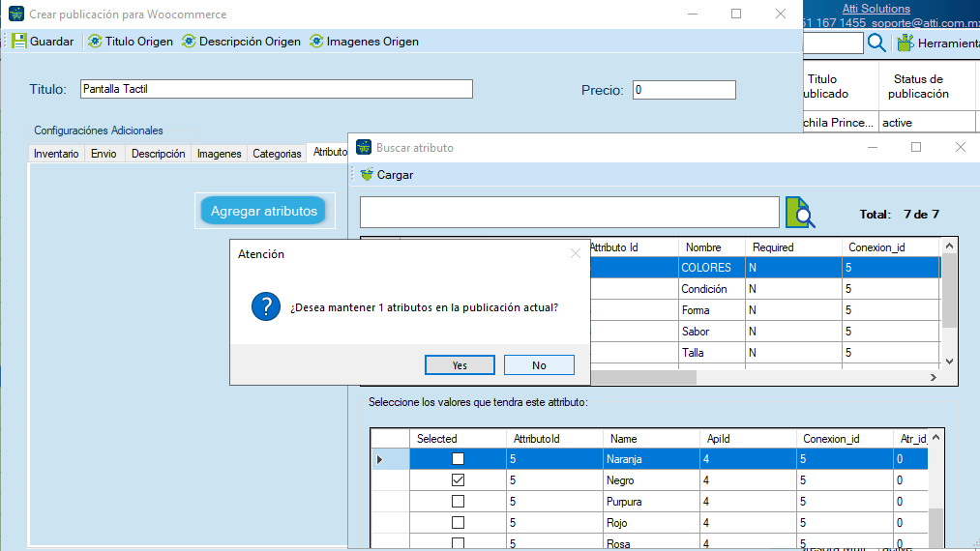Uncheck the Negro row checkbox

[459, 479]
